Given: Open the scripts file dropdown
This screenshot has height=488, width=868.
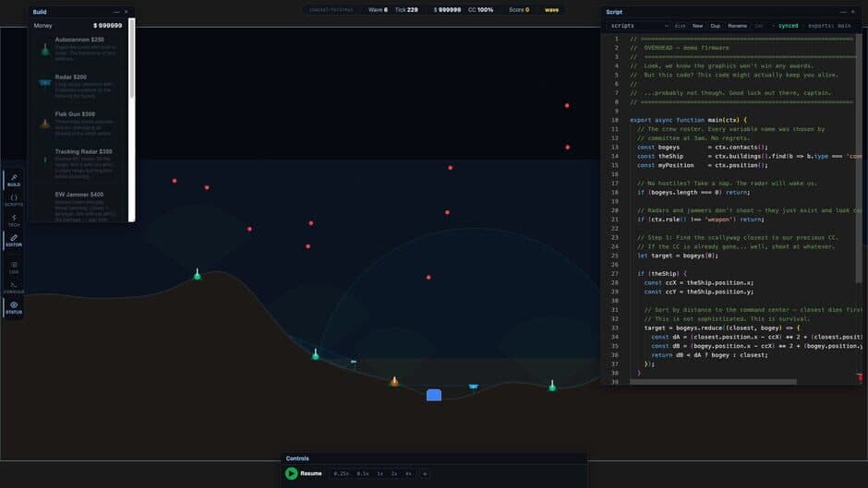Looking at the screenshot, I should (638, 26).
